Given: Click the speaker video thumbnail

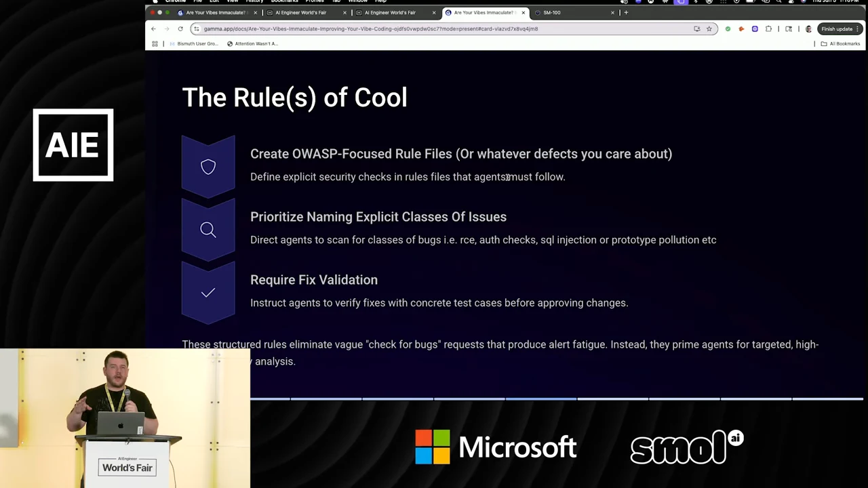Looking at the screenshot, I should click(125, 418).
